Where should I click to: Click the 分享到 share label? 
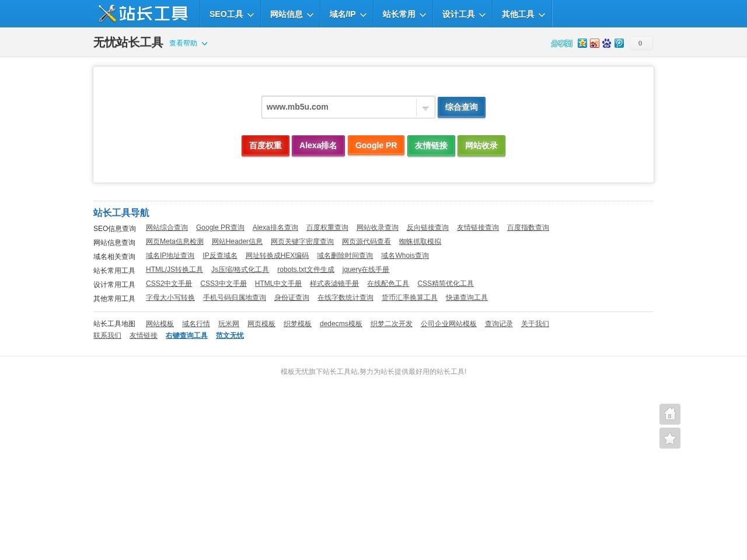(561, 44)
